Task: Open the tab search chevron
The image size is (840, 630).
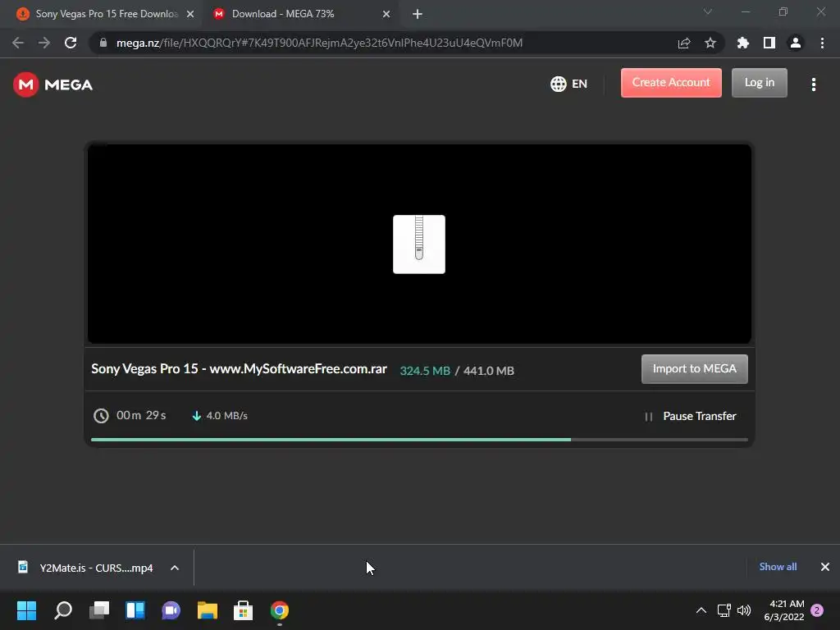Action: tap(708, 11)
